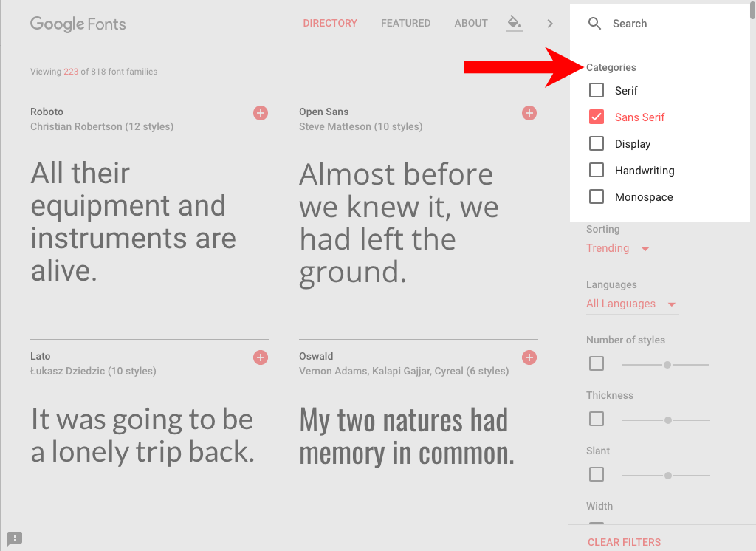This screenshot has width=756, height=551.
Task: Enable the Slant filter checkbox
Action: click(x=597, y=474)
